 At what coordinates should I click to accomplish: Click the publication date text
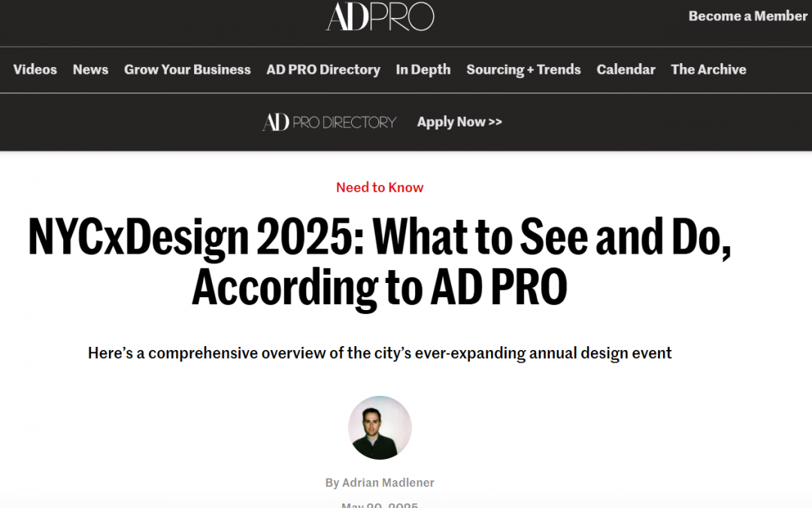tap(380, 504)
